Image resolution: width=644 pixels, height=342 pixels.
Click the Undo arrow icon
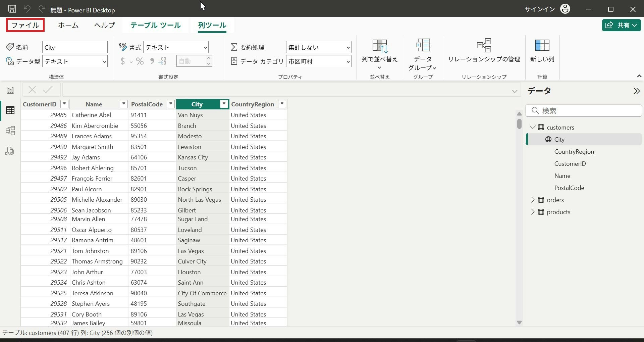(27, 9)
